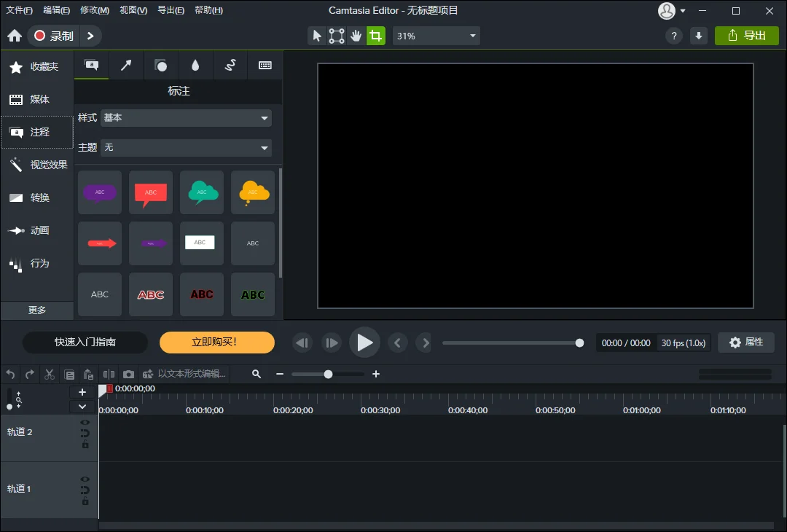Open the Media (媒体) bin
787x532 pixels.
[37, 99]
